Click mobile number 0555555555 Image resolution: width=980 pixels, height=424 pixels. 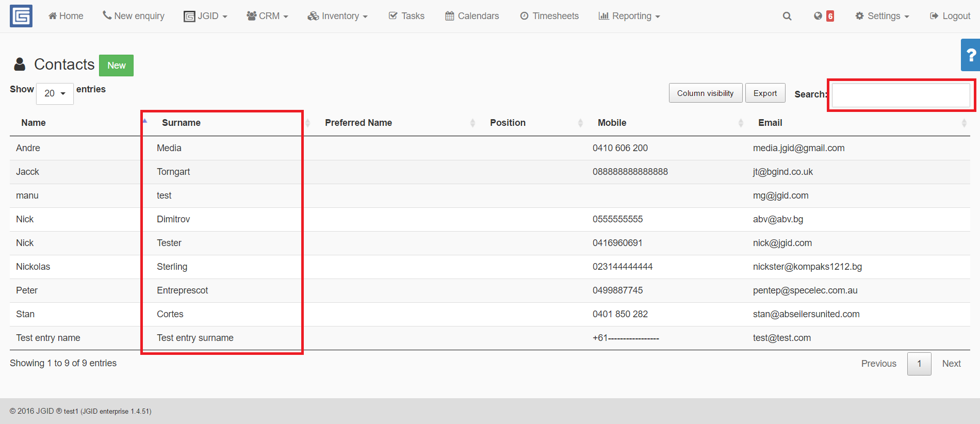[617, 219]
